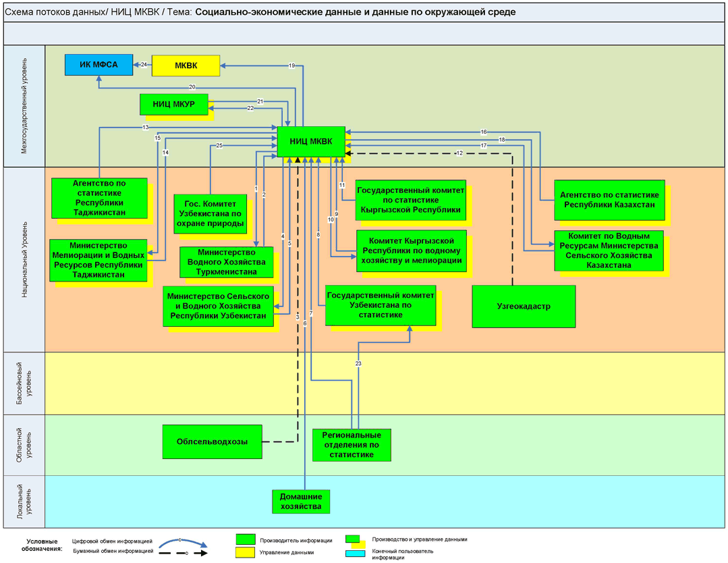Screen dimensions: 728x563
Task: Click the blue ИК МФСА box
Action: point(99,65)
